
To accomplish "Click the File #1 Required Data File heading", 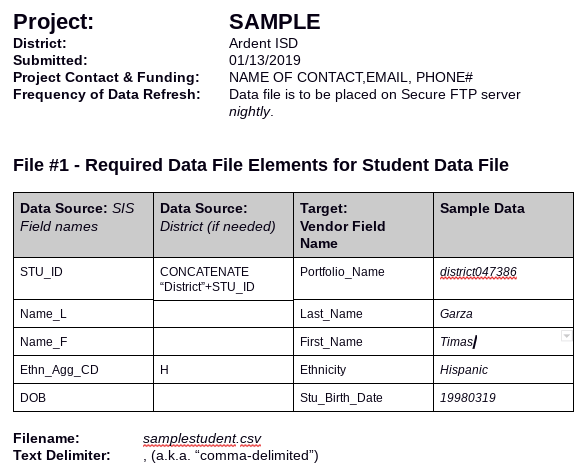I will pyautogui.click(x=261, y=165).
